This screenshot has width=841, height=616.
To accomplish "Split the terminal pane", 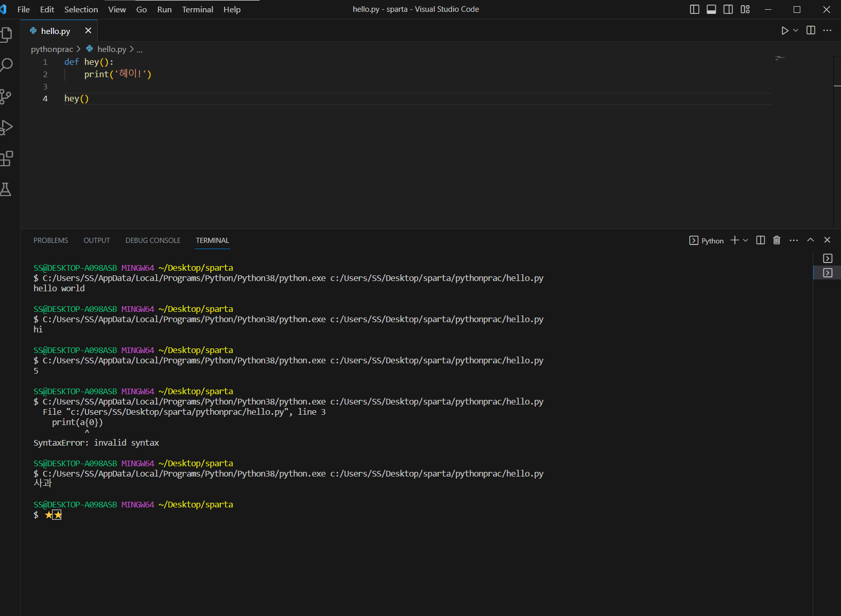I will [x=760, y=240].
